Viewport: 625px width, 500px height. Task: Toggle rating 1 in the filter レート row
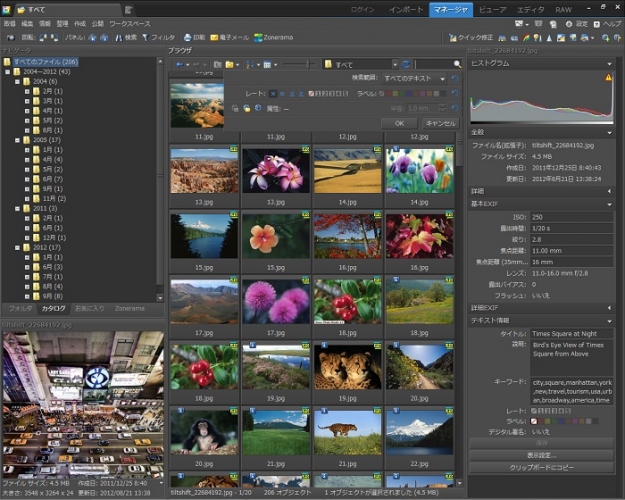click(x=318, y=94)
